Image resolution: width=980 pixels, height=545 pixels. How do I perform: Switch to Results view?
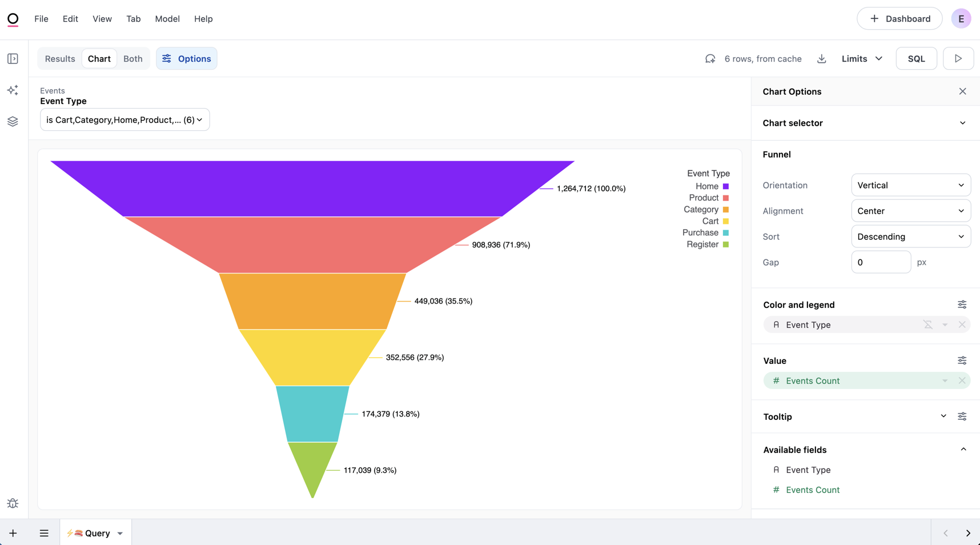(x=60, y=59)
